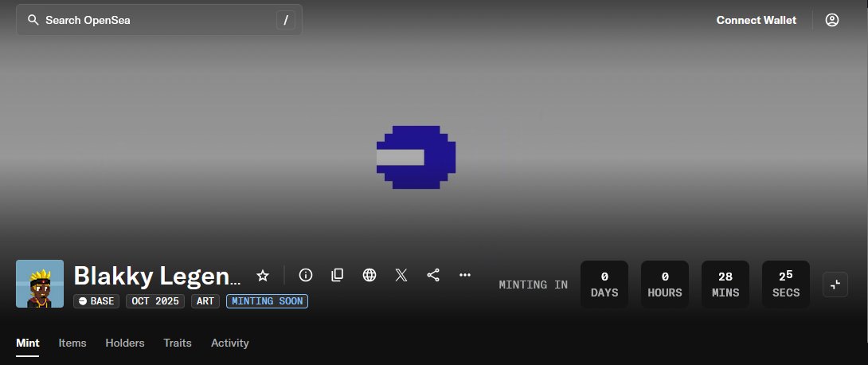Image resolution: width=868 pixels, height=365 pixels.
Task: Open the website globe icon
Action: tap(369, 275)
